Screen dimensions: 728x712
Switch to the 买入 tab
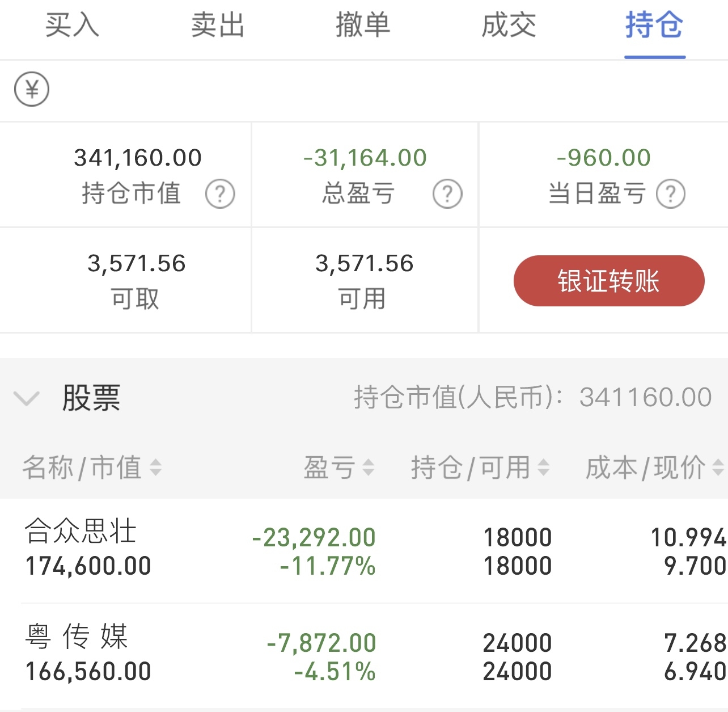pyautogui.click(x=72, y=26)
